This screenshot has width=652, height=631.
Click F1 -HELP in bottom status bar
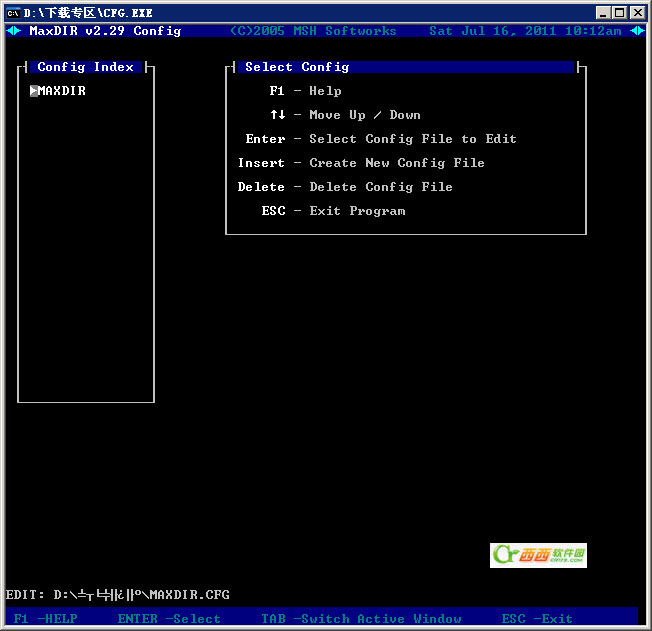pos(46,619)
